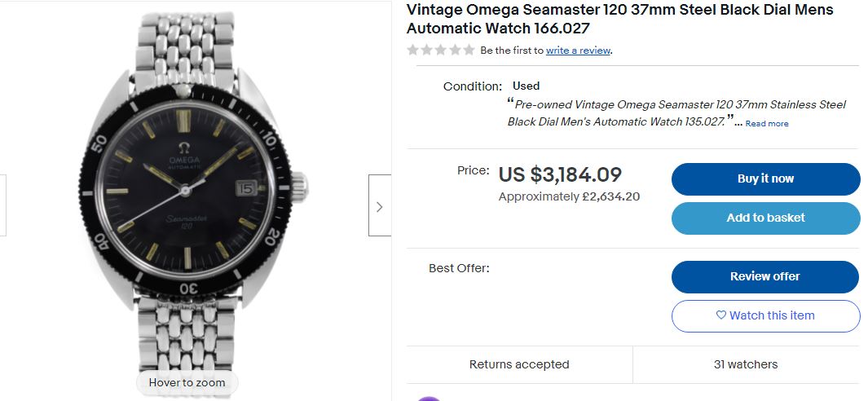The image size is (868, 401).
Task: Click the US $3,184.09 price
Action: (560, 174)
